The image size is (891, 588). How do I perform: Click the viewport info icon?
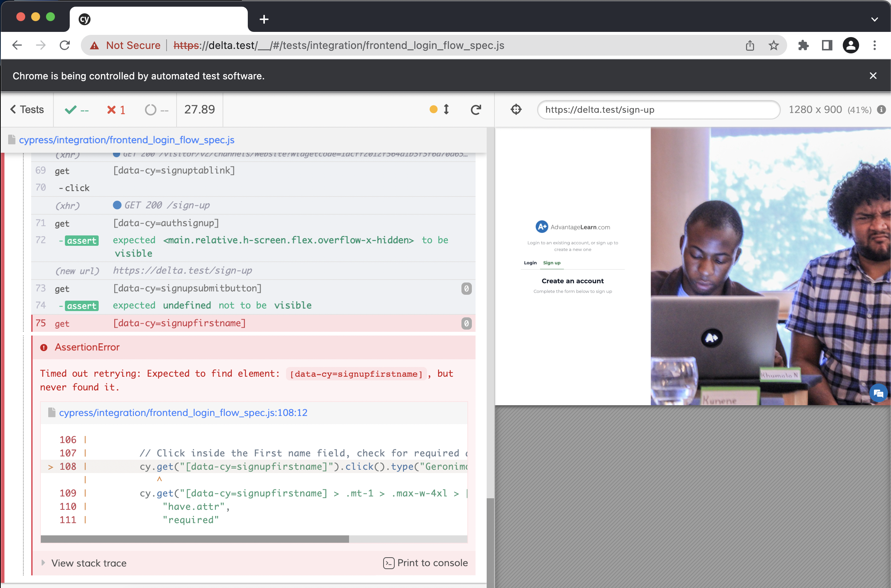click(x=881, y=109)
